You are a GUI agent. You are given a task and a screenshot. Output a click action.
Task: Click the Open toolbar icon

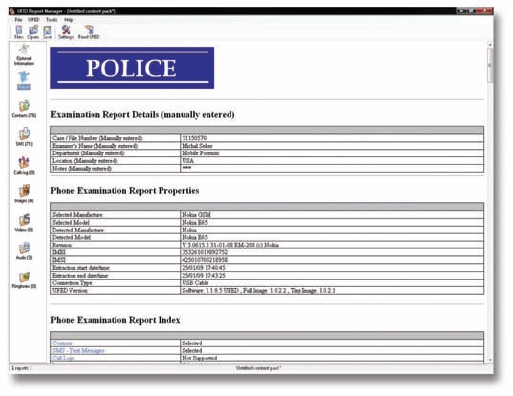(x=33, y=32)
